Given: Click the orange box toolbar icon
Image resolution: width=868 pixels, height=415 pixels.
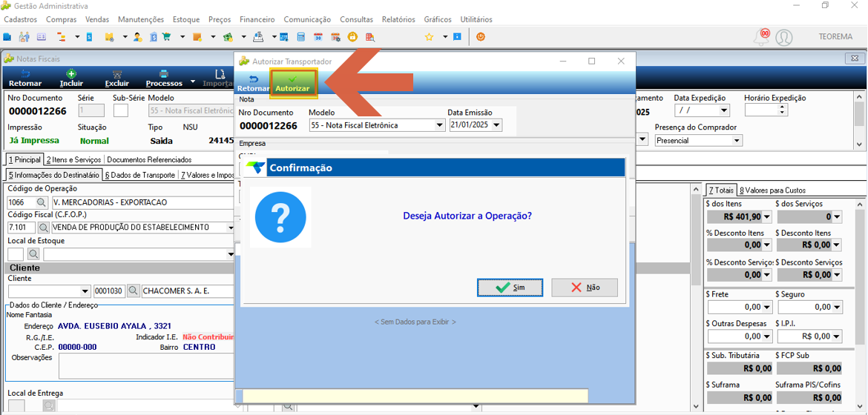Looking at the screenshot, I should [197, 37].
